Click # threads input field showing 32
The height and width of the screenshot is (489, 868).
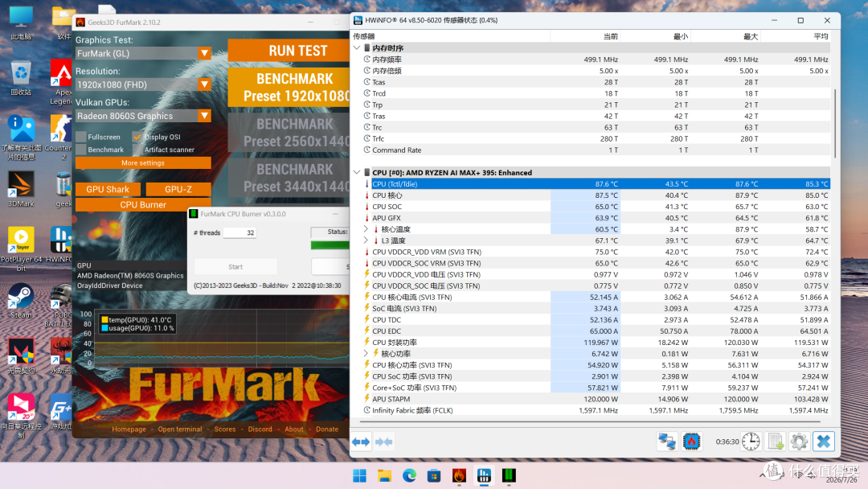click(x=240, y=232)
